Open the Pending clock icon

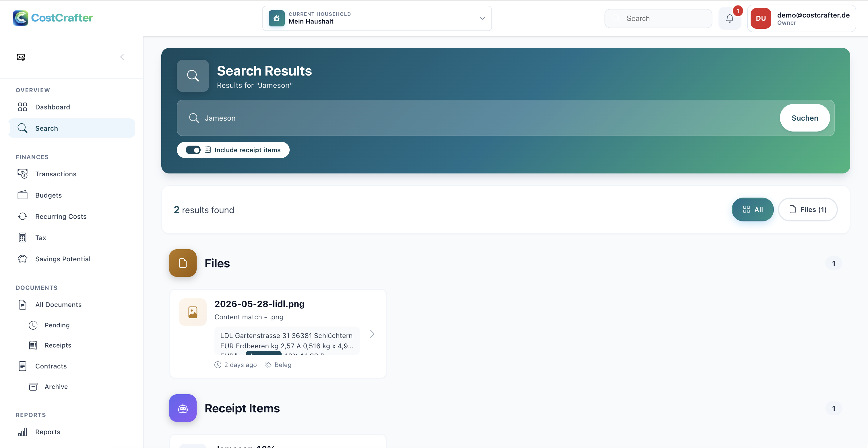tap(33, 325)
